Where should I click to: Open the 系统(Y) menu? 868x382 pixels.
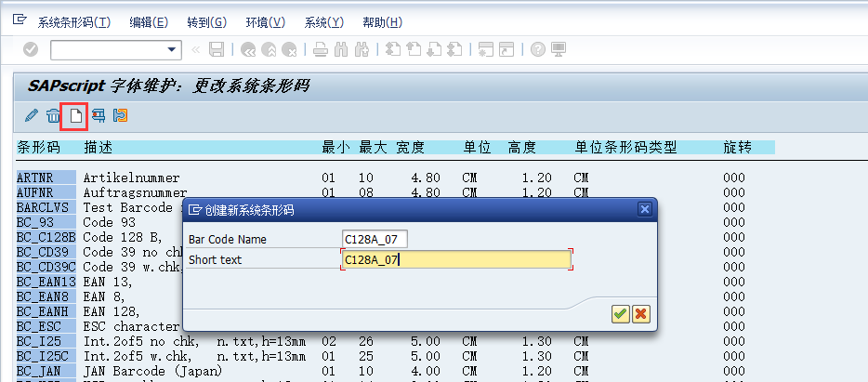click(x=324, y=22)
